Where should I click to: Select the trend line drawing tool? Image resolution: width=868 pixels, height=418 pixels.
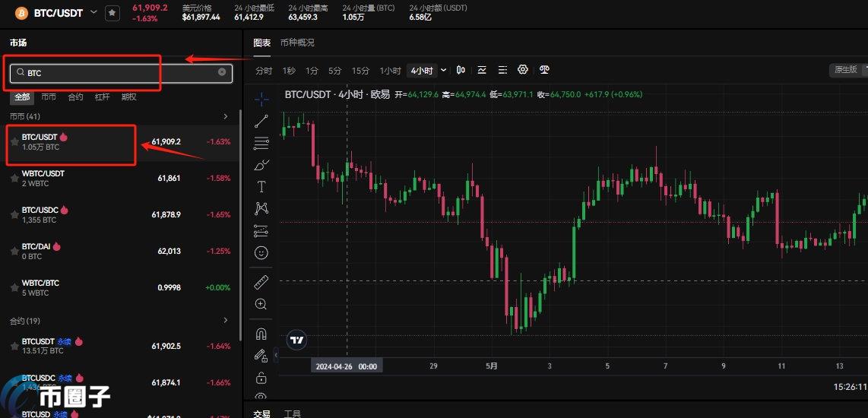pyautogui.click(x=261, y=121)
